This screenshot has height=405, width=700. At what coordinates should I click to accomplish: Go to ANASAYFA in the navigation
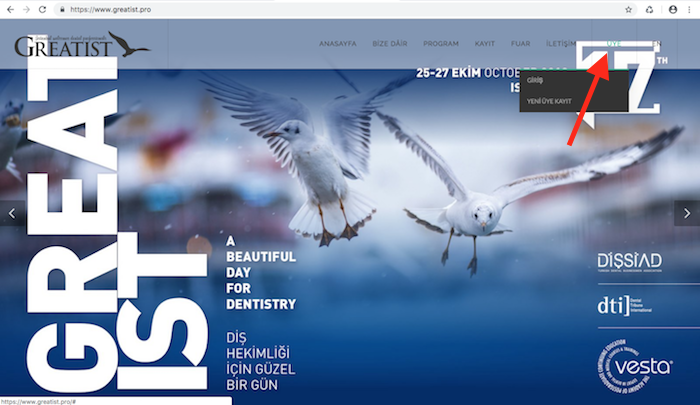(x=338, y=44)
